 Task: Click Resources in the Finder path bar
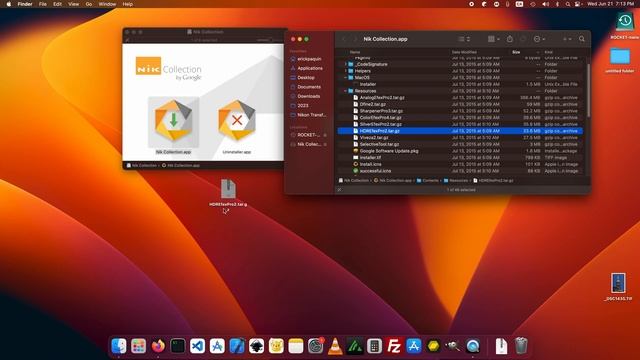(x=456, y=180)
